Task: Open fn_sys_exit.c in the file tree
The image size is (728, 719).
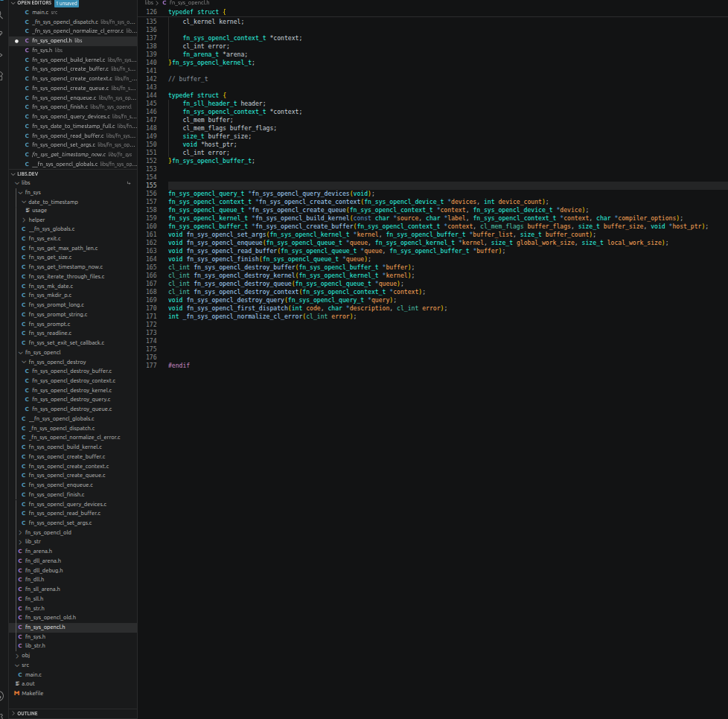Action: click(x=45, y=239)
